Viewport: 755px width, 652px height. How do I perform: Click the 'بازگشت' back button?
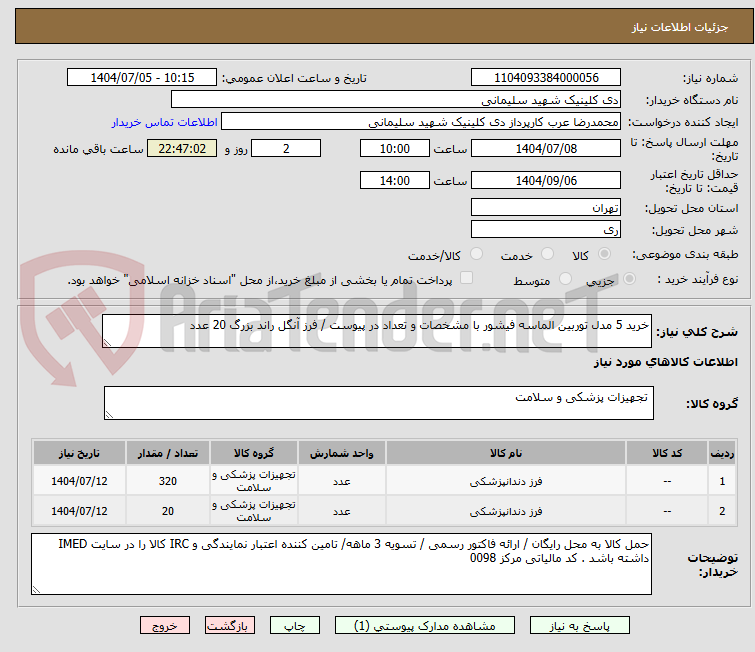coord(231,625)
